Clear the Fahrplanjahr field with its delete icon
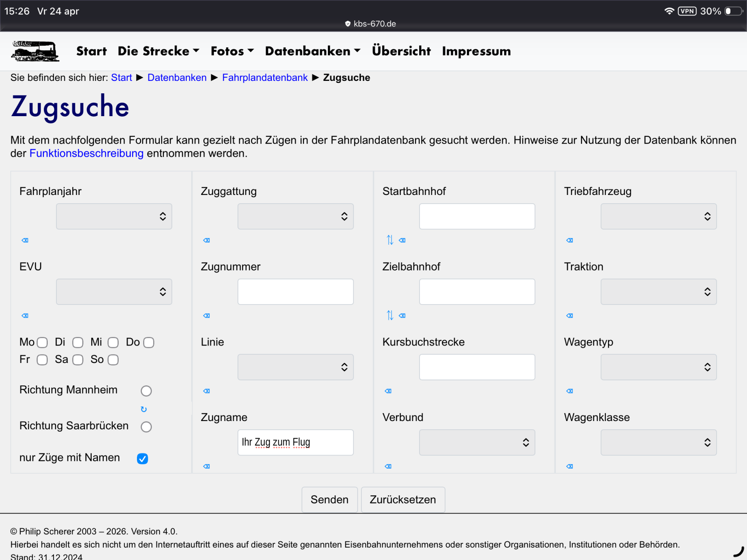Image resolution: width=747 pixels, height=560 pixels. click(x=25, y=240)
